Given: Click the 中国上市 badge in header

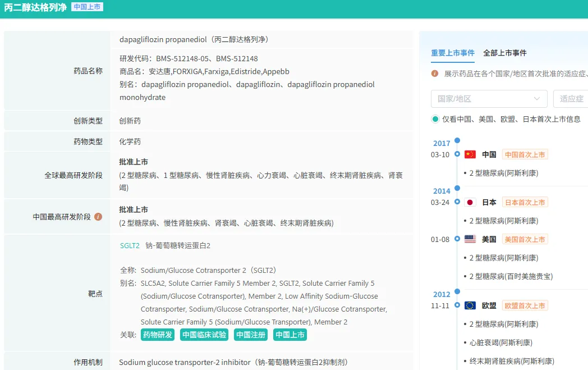Looking at the screenshot, I should click(x=87, y=7).
